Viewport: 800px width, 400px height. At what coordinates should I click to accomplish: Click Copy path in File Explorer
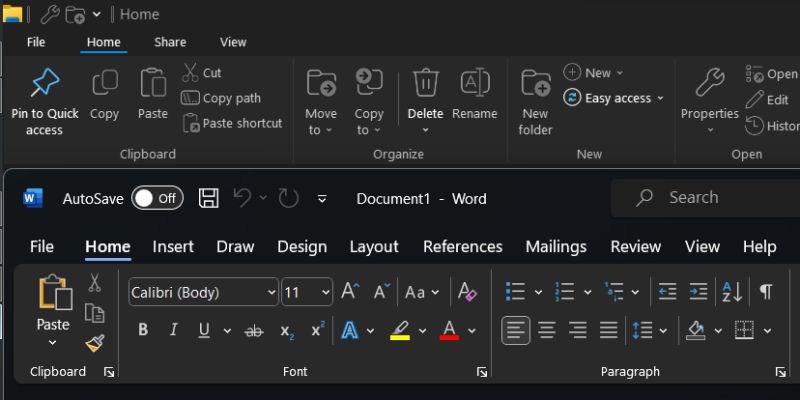[x=220, y=98]
